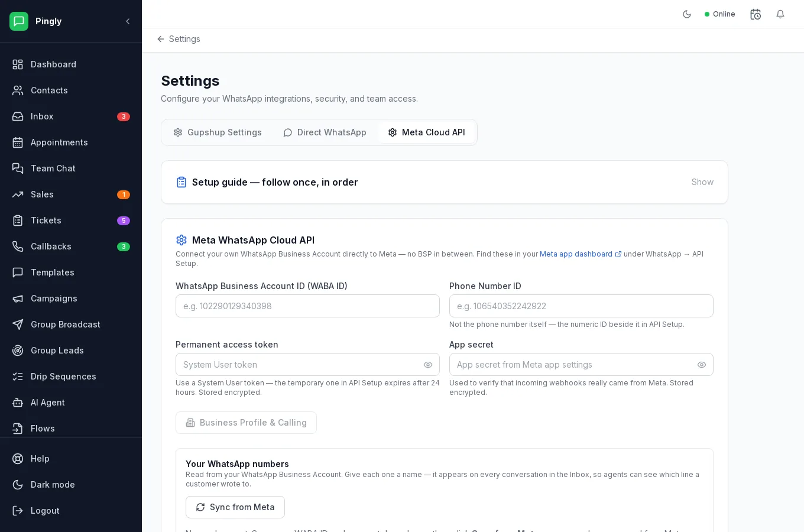Image resolution: width=804 pixels, height=532 pixels.
Task: Click the Group Broadcast paper-plane icon
Action: 18,325
